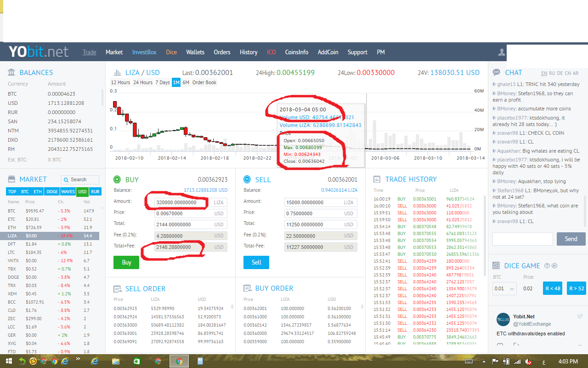Click the muted volume tray icon
588x368 pixels.
pos(529,362)
